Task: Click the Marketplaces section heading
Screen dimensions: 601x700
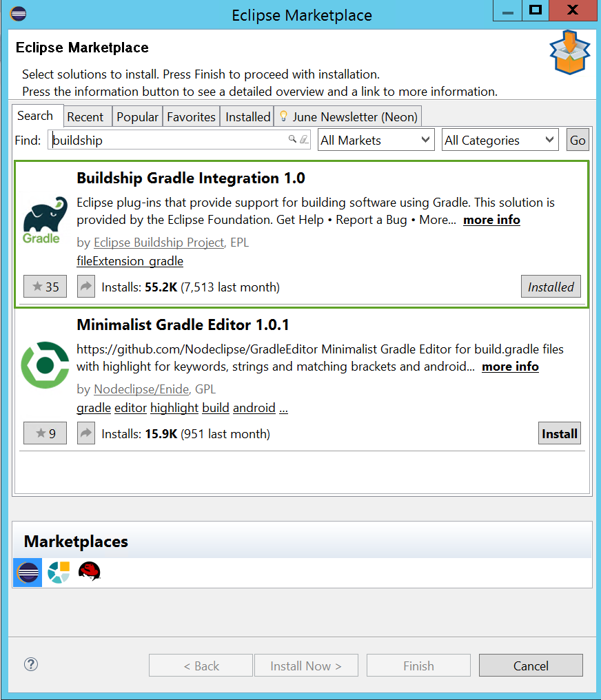Action: pos(76,541)
